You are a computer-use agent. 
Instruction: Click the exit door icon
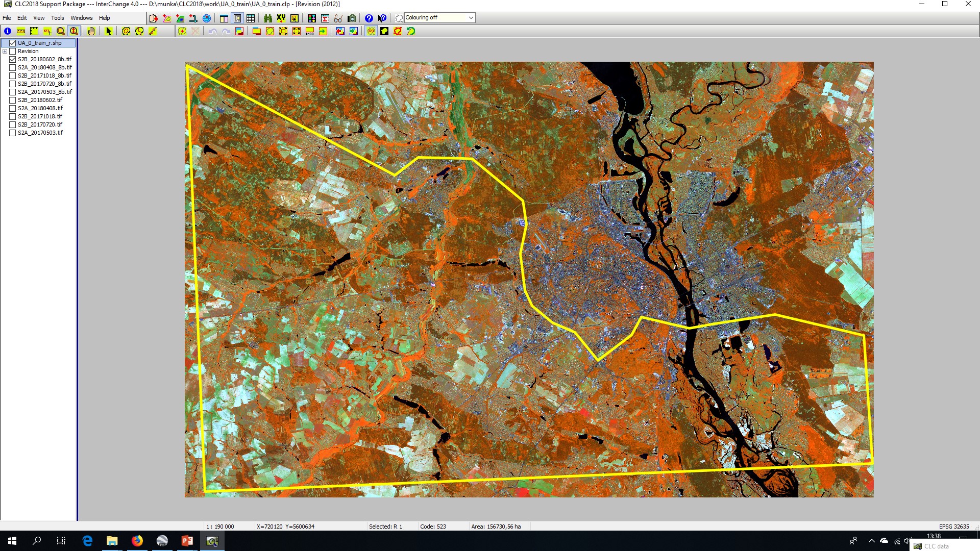point(154,18)
